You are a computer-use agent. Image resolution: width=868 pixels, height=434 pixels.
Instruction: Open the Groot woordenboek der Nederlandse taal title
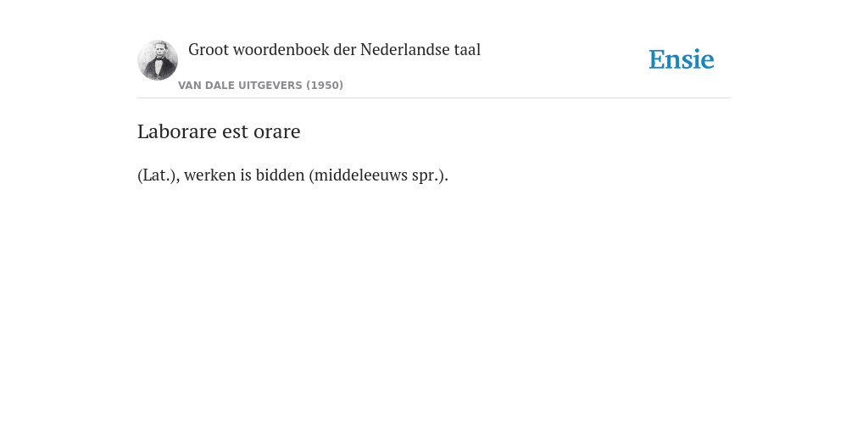(334, 50)
